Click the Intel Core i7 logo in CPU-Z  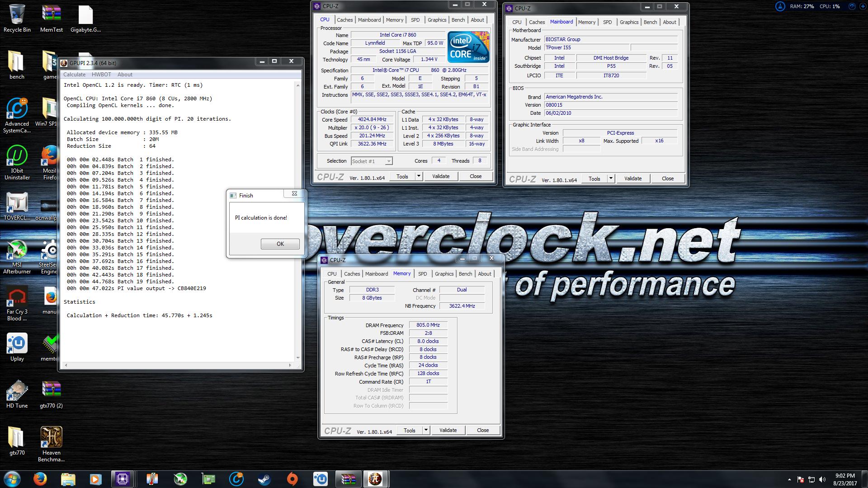click(468, 47)
